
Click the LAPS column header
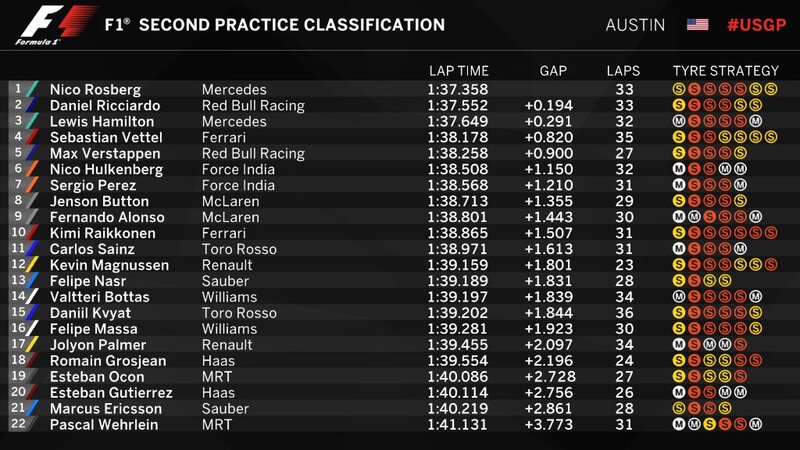pos(623,71)
